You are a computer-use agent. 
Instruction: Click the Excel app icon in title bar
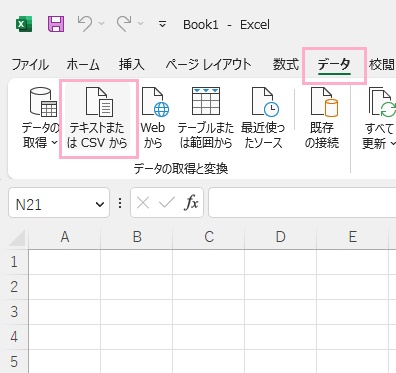pos(24,24)
